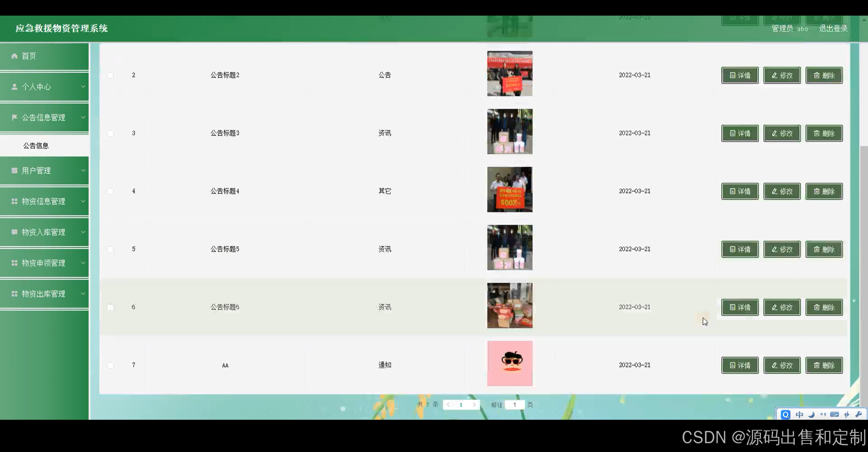Collapse the 公告信息管理 chevron
This screenshot has width=868, height=452.
[x=83, y=117]
